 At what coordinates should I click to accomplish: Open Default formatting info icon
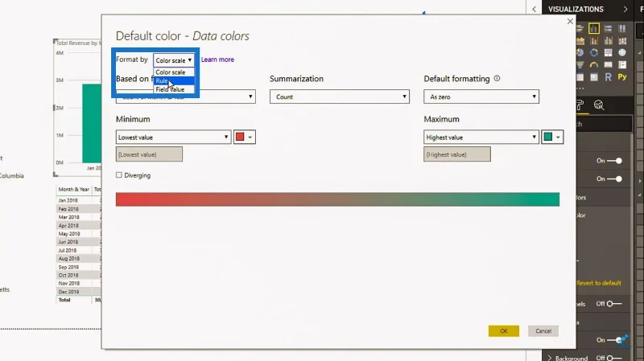(497, 78)
